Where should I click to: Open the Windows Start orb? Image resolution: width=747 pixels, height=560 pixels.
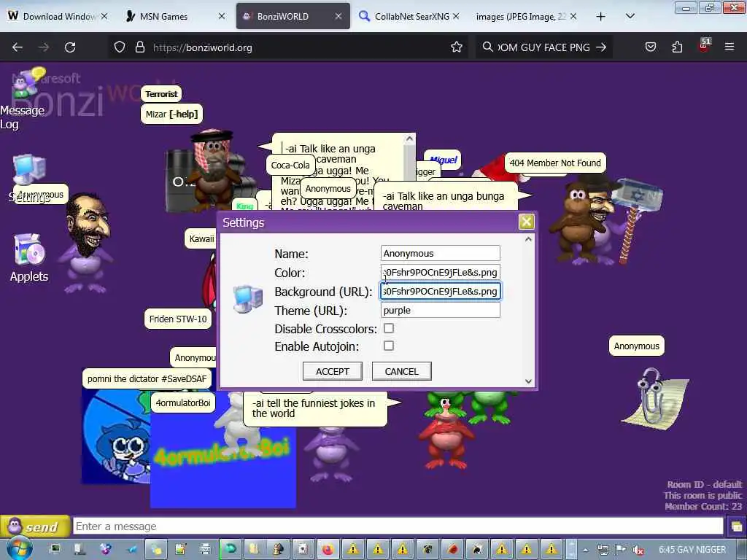19,548
